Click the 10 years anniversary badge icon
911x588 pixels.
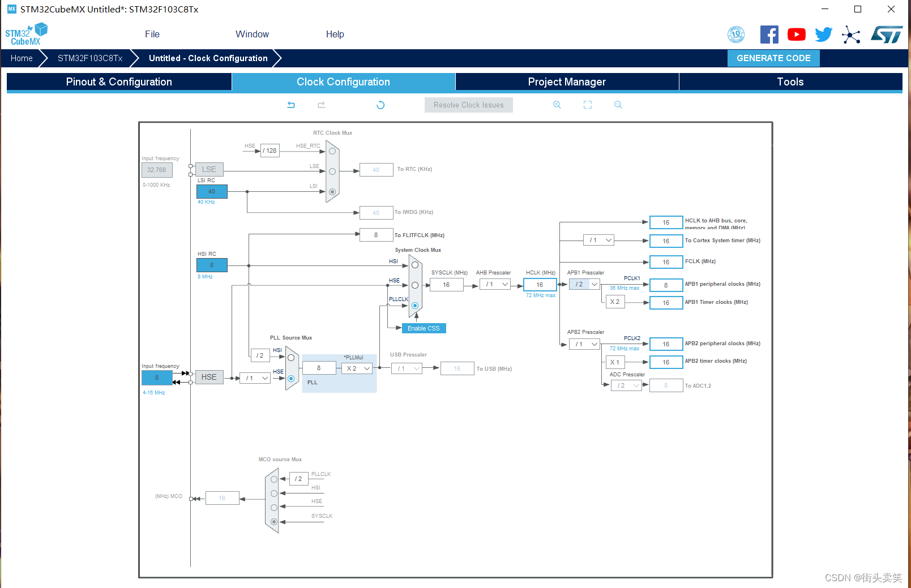(x=736, y=35)
